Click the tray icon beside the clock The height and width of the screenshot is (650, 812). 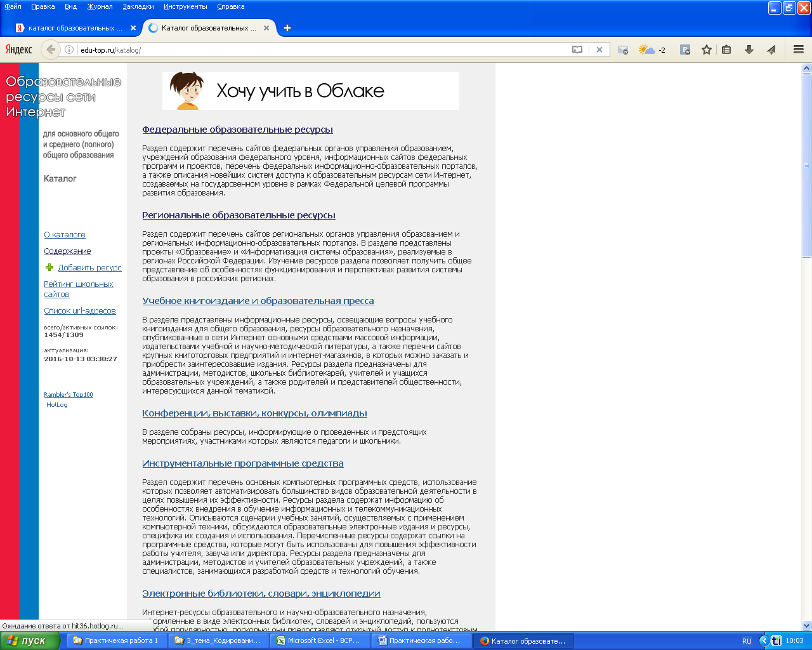tap(776, 641)
